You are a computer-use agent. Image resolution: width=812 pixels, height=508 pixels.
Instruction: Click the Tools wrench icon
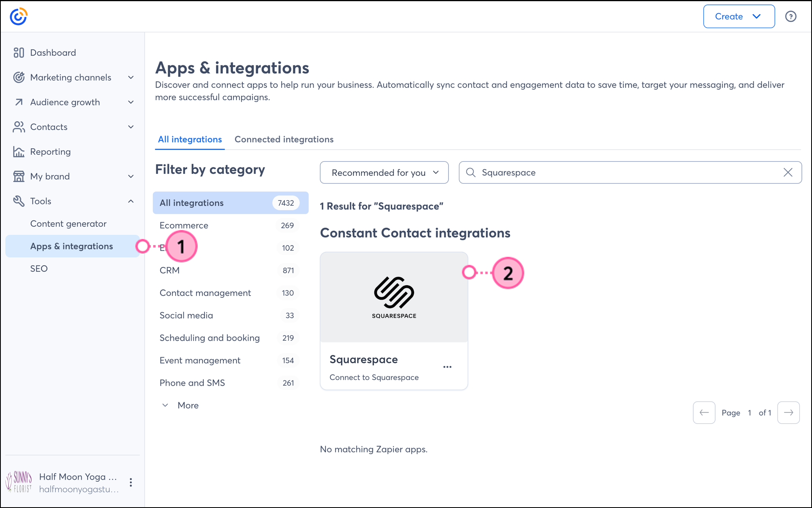click(19, 201)
